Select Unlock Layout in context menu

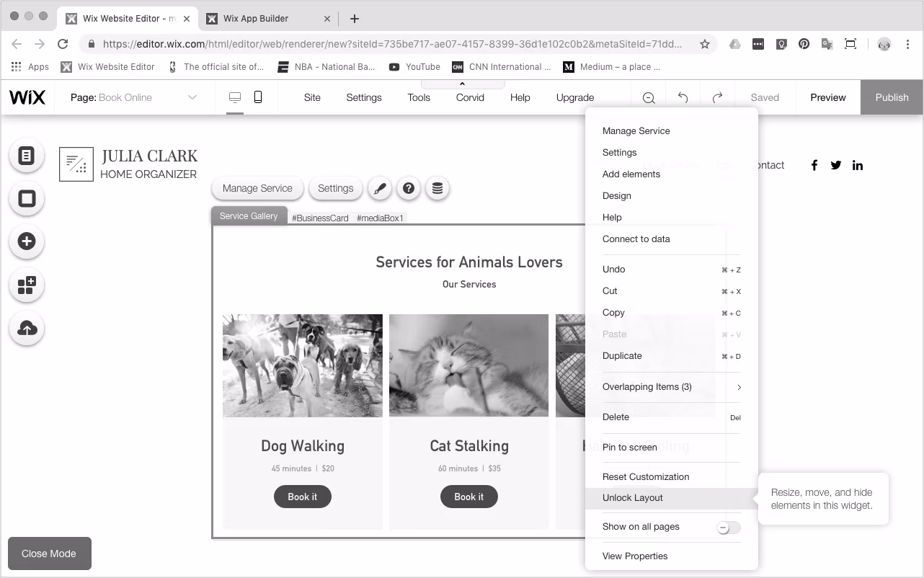click(671, 498)
